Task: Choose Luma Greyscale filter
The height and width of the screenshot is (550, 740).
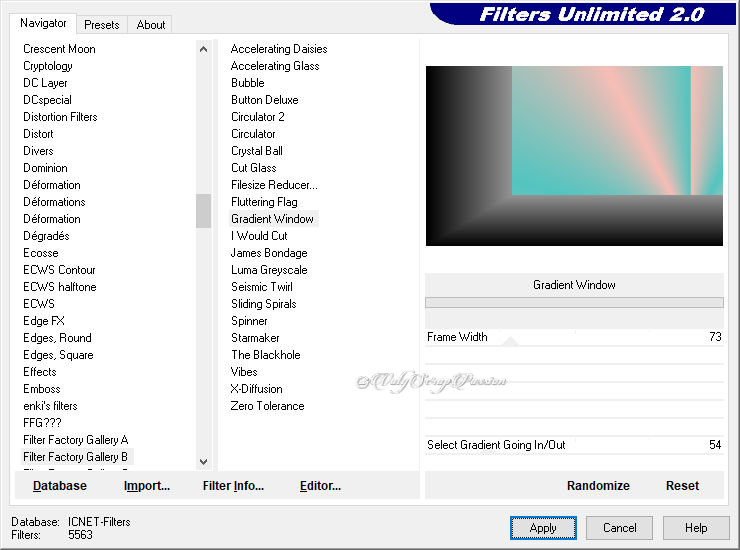Action: pos(269,270)
